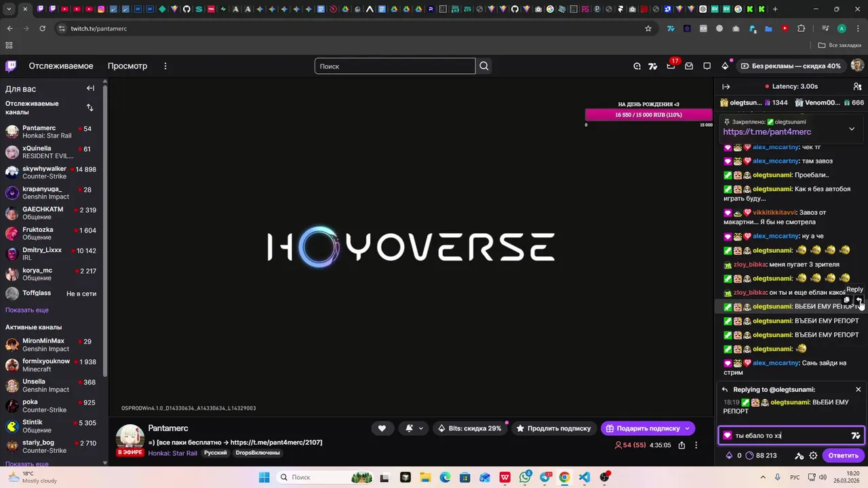Click streamer Pantamerc avatar under video
This screenshot has width=868, height=488.
point(130,439)
